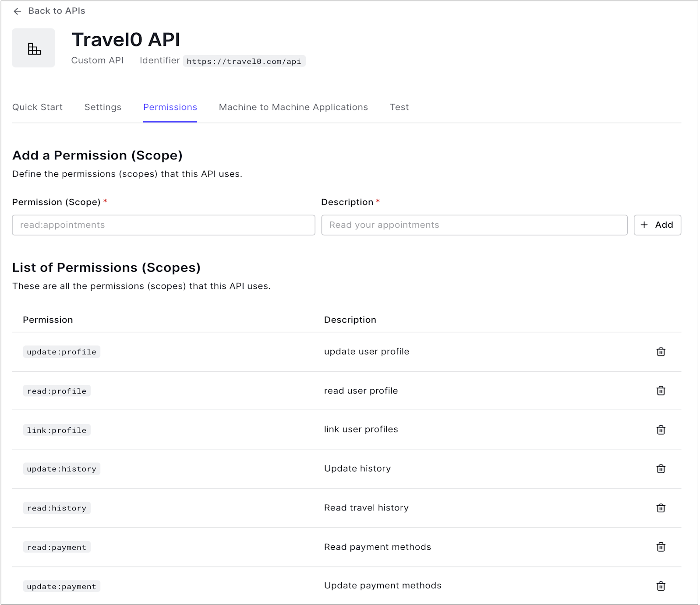The width and height of the screenshot is (700, 605).
Task: Delete the read:profile permission
Action: [x=661, y=390]
